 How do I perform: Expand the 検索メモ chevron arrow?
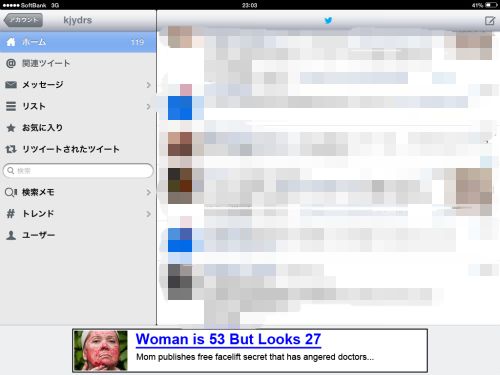148,192
